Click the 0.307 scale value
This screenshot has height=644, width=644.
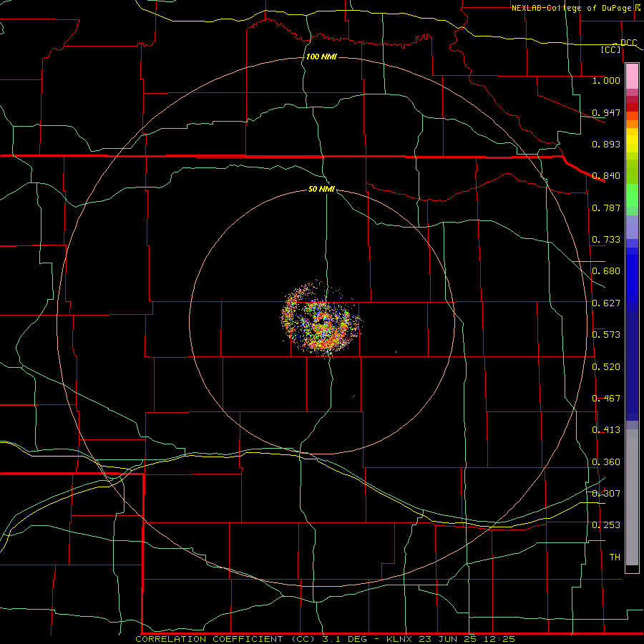click(x=606, y=494)
